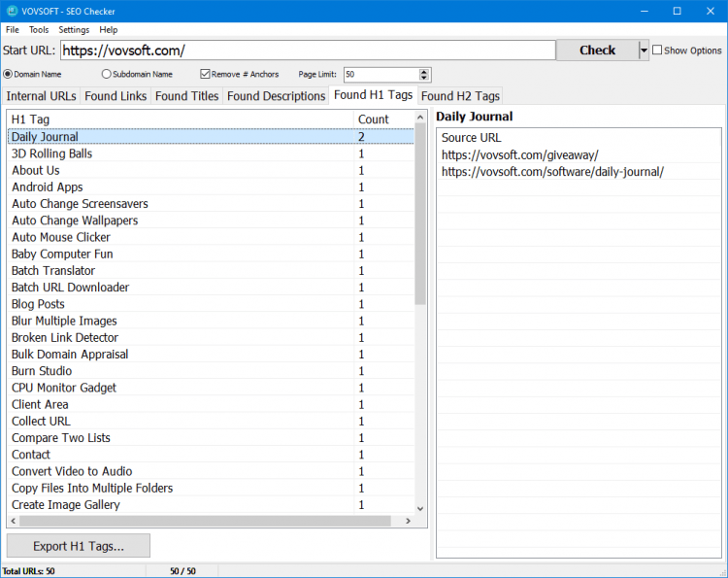
Task: Maximize the SEO Checker window
Action: (677, 11)
